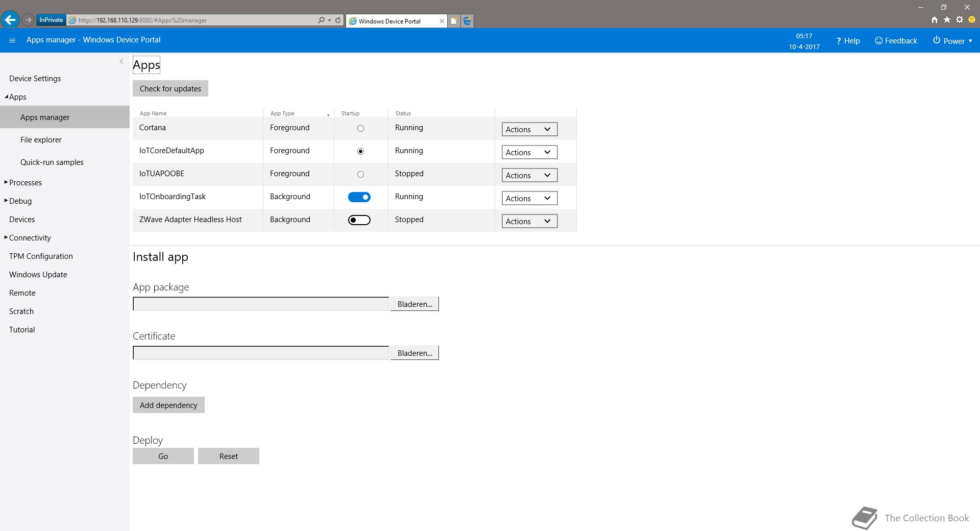Click the Cortana app name cell
Viewport: 980px width, 531px height.
click(x=153, y=128)
